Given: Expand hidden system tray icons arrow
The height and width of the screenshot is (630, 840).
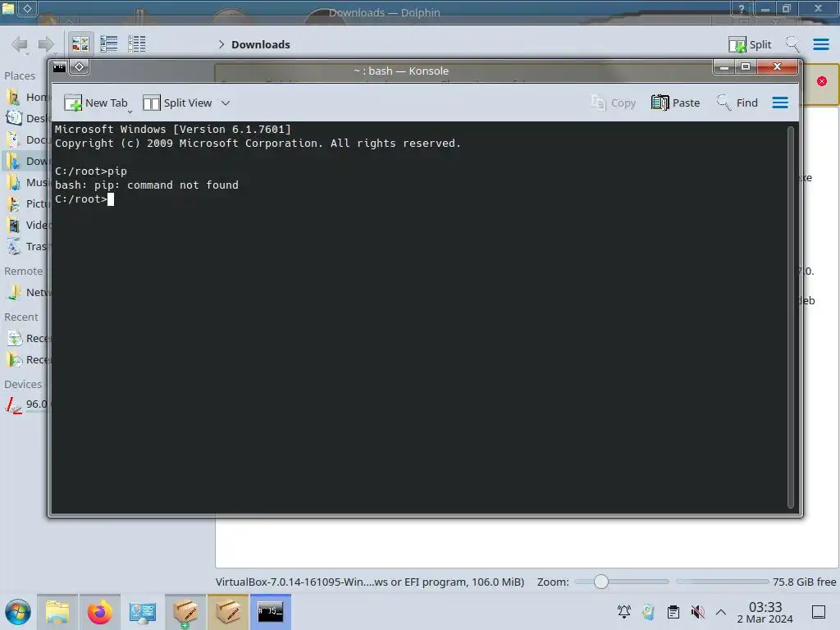Looking at the screenshot, I should [x=721, y=612].
